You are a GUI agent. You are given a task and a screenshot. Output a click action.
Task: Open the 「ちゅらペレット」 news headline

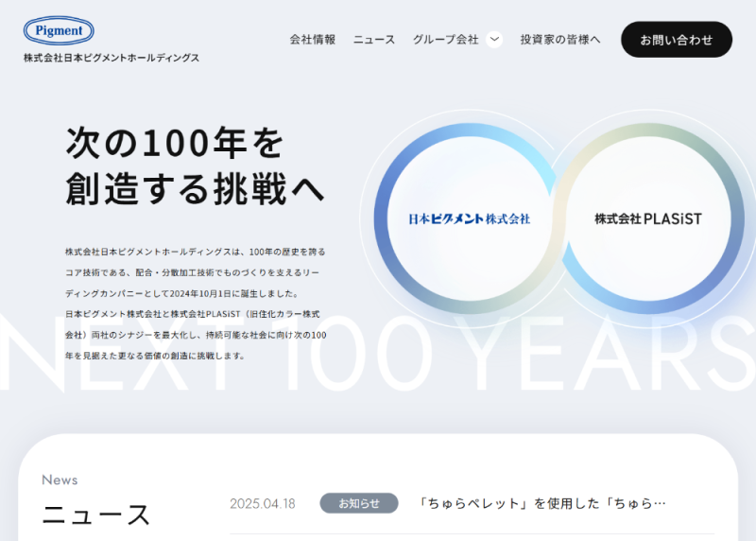[x=541, y=503]
